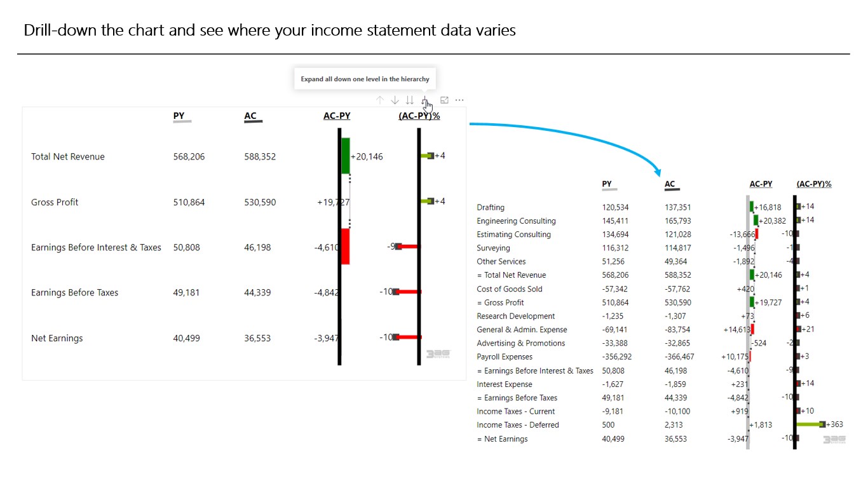Screen dimensions: 868x488
Task: Click the +363 percent bar for Income Taxes Deferred
Action: (x=809, y=424)
